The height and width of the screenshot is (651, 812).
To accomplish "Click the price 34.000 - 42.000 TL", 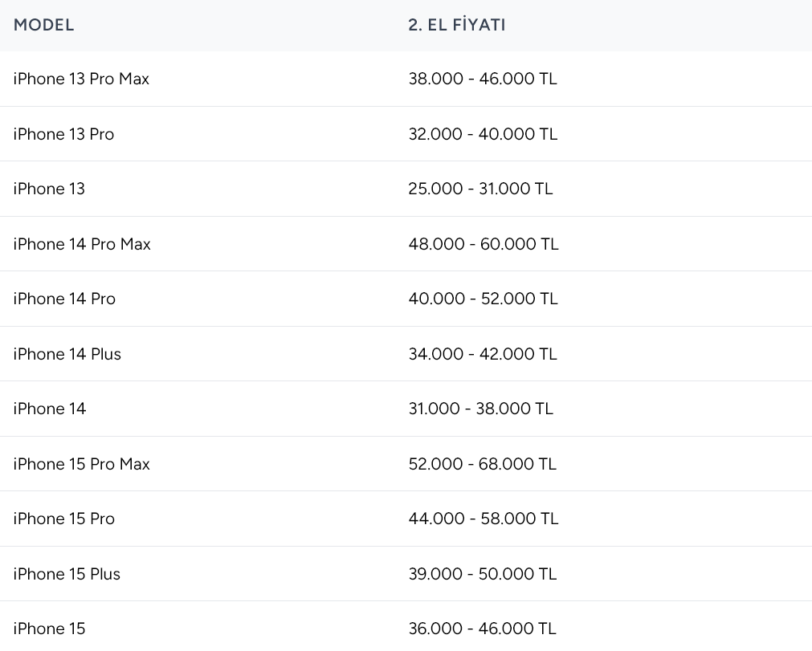I will pyautogui.click(x=483, y=354).
